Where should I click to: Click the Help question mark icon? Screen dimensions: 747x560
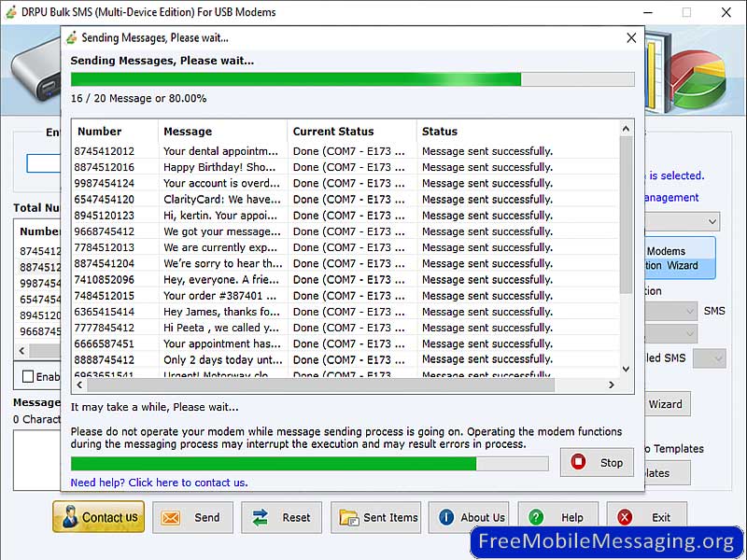click(537, 518)
